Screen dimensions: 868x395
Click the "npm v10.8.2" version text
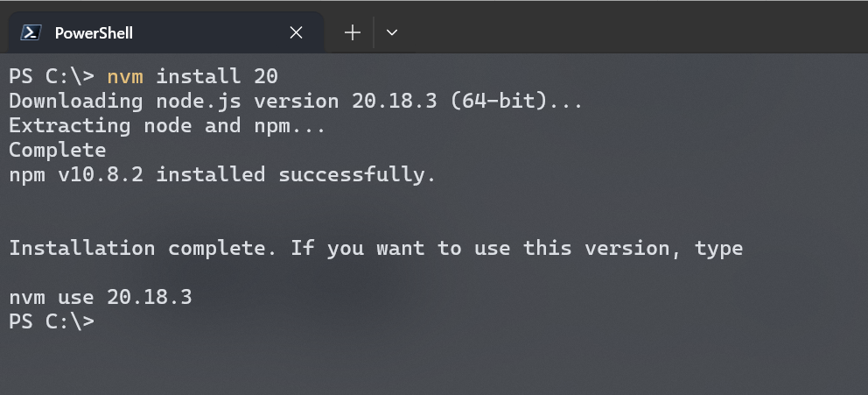coord(75,174)
